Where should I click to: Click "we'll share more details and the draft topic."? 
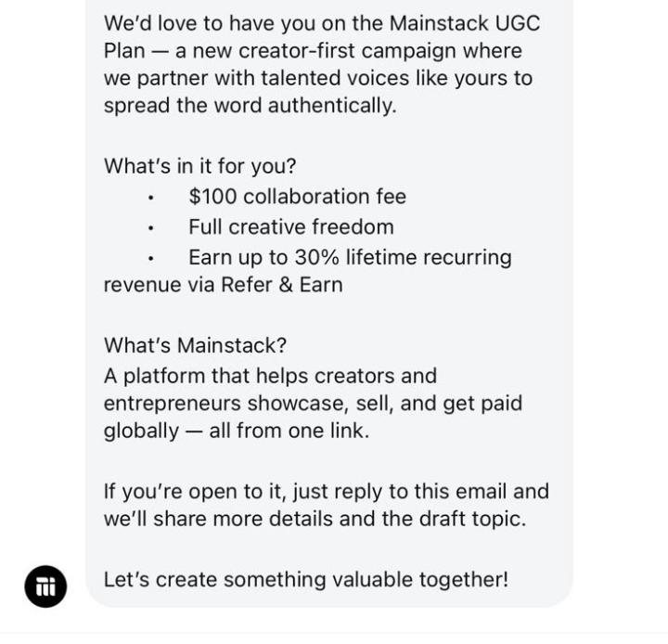[x=315, y=519]
